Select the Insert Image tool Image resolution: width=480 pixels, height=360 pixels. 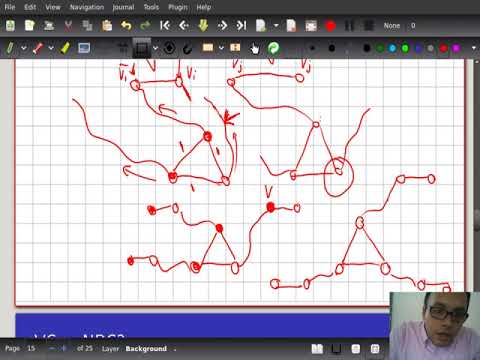point(84,48)
